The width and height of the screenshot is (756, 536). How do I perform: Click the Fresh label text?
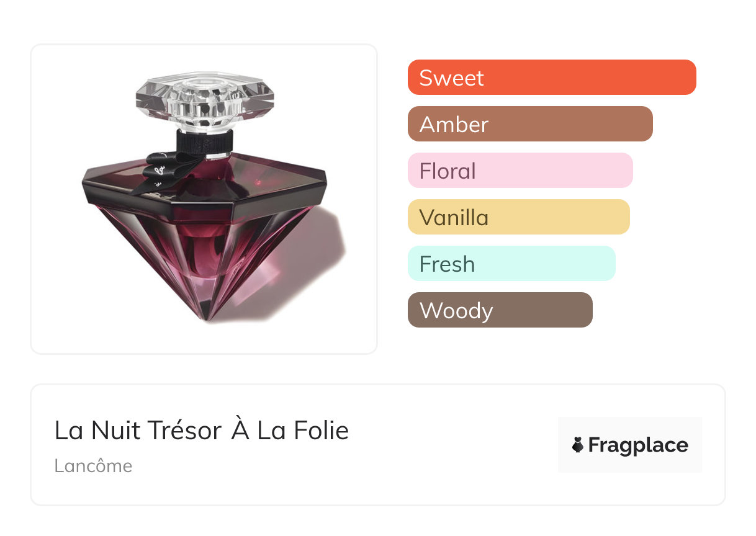coord(447,264)
